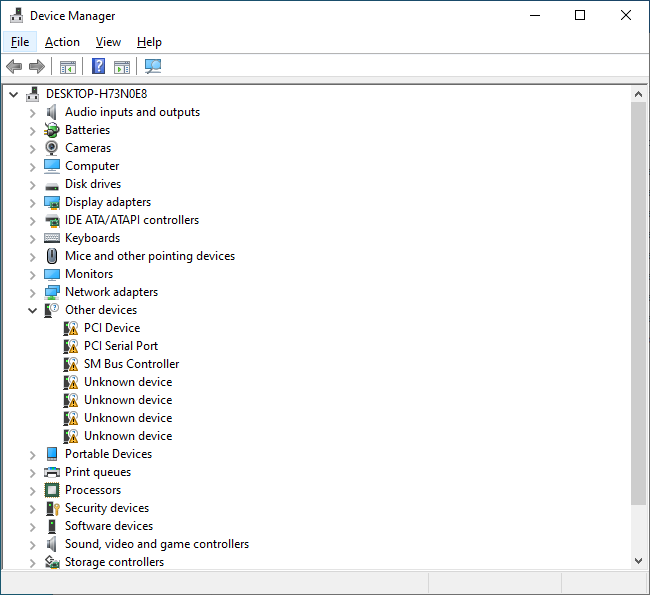Expand the Network adapters category
Image resolution: width=650 pixels, height=595 pixels.
[33, 293]
